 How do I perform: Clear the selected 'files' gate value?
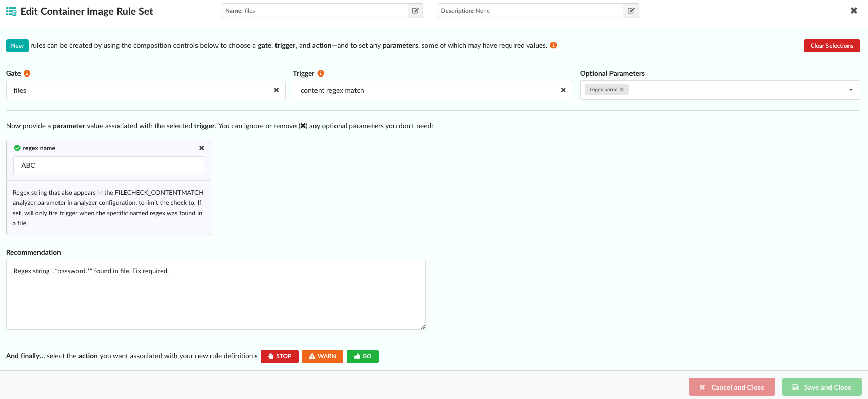tap(276, 90)
